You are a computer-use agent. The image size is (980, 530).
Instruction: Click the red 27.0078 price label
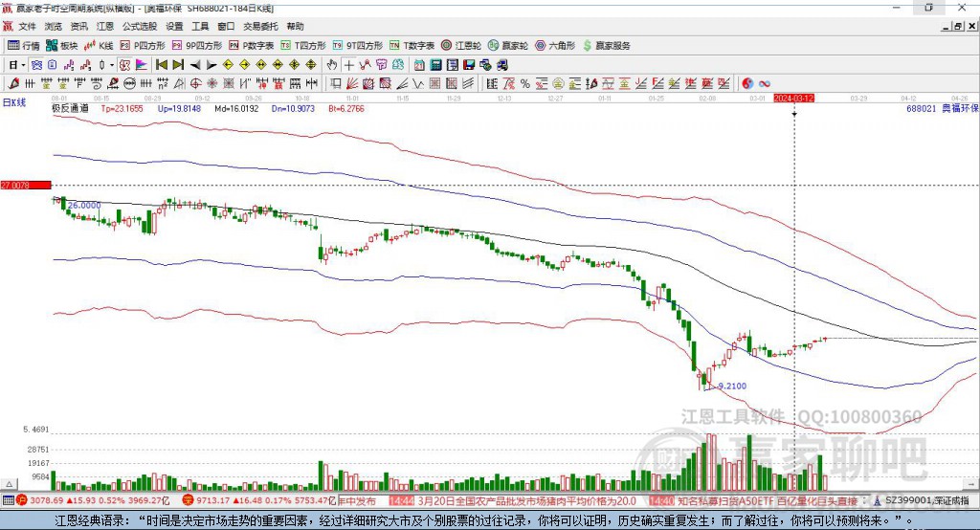tap(26, 185)
